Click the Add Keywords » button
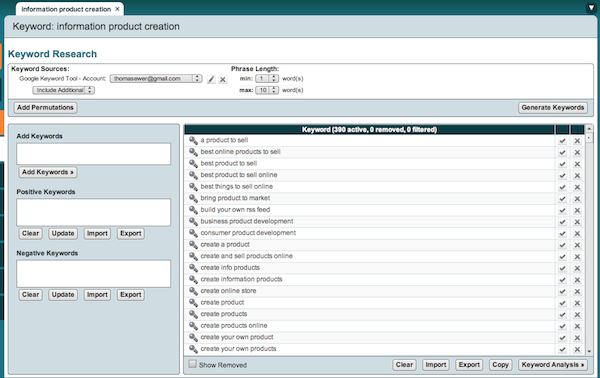 tap(48, 172)
